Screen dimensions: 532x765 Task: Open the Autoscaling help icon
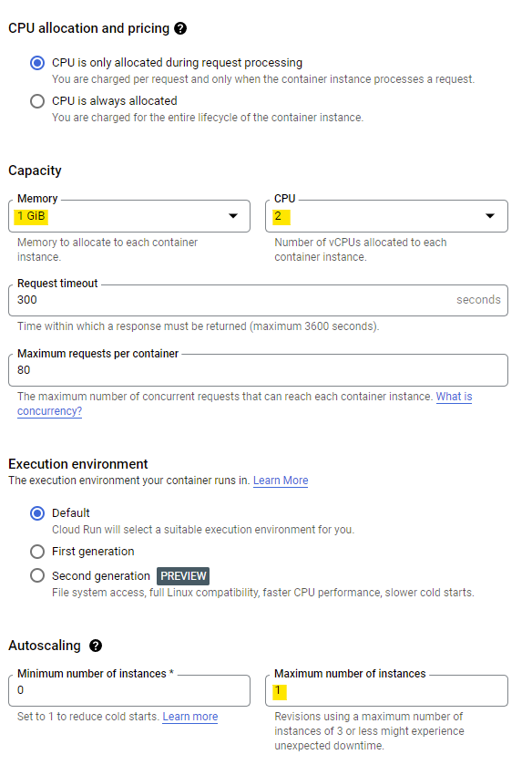coord(96,646)
